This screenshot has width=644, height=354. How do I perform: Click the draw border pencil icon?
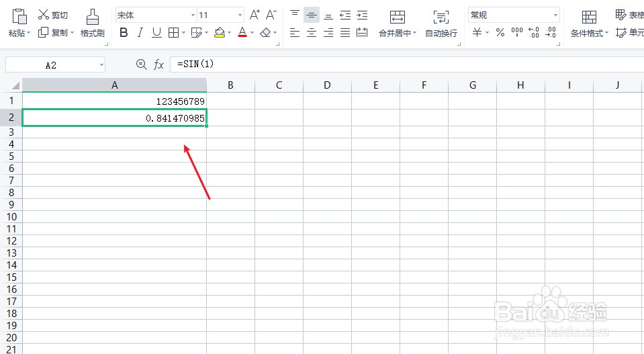[x=197, y=32]
